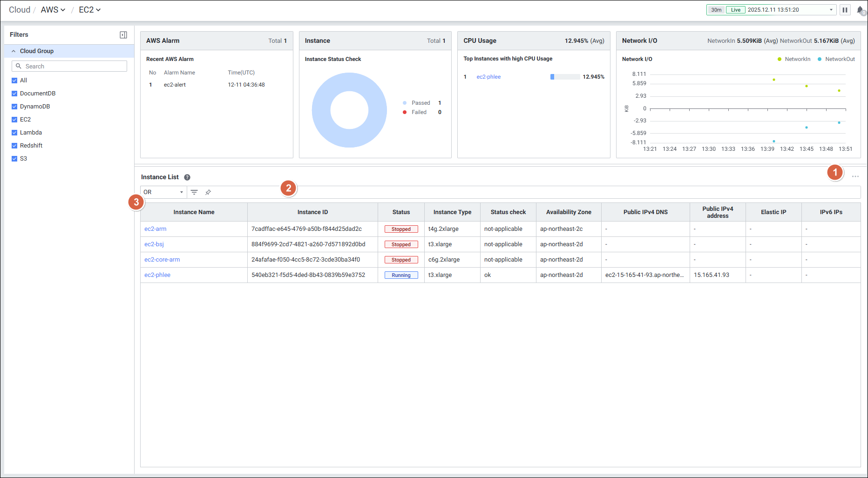Uncheck the All checkbox

pyautogui.click(x=14, y=81)
